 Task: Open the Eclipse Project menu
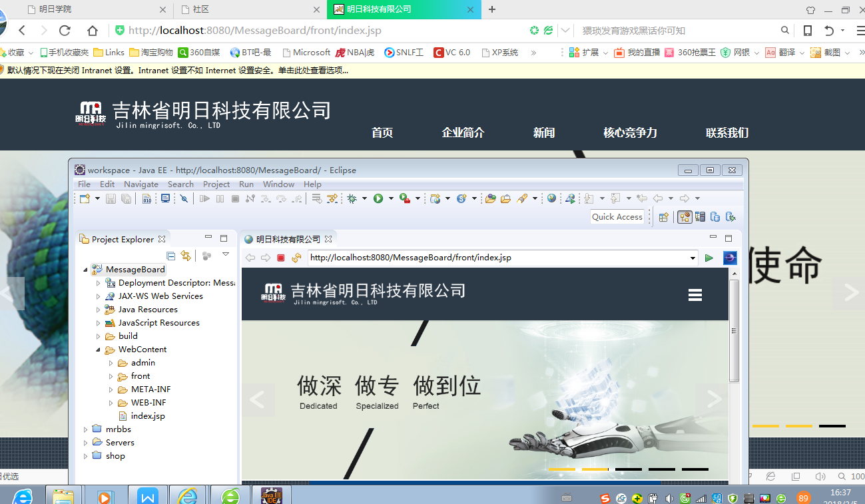point(216,184)
